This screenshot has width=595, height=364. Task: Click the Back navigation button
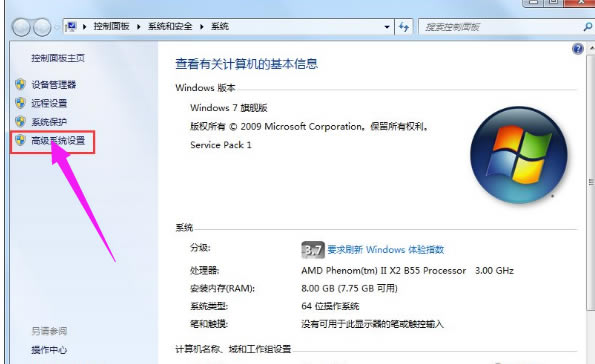[x=20, y=27]
